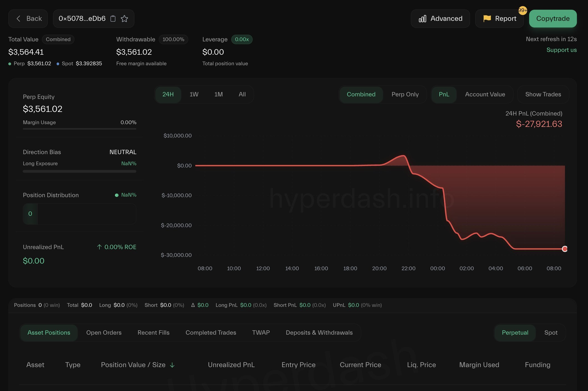Switch chart to Combined mode
Screen dimensions: 588x391
(361, 94)
